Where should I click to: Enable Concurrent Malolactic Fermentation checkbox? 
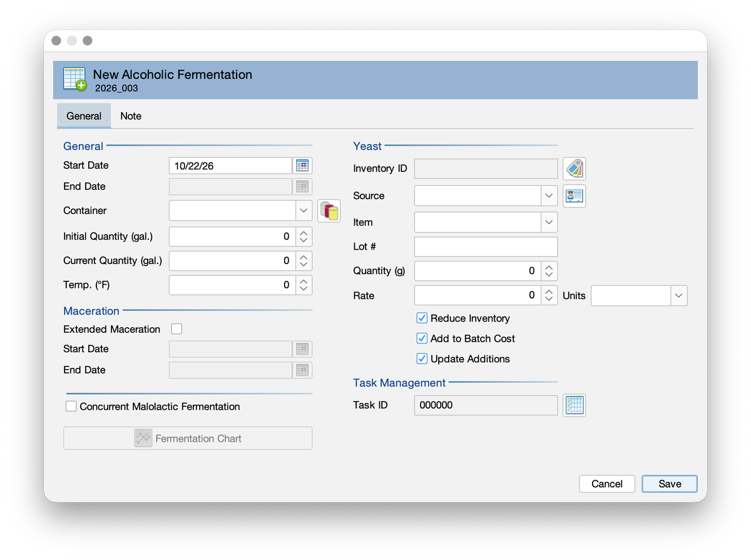tap(71, 407)
